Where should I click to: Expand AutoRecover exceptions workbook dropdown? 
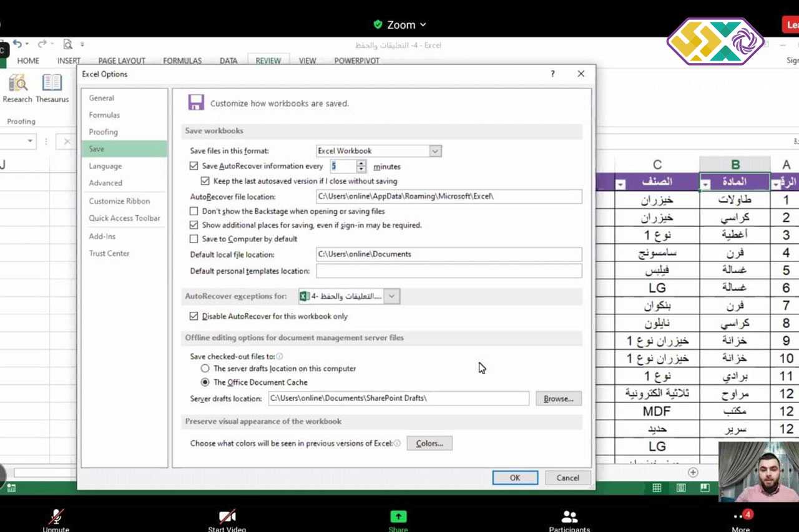tap(391, 296)
